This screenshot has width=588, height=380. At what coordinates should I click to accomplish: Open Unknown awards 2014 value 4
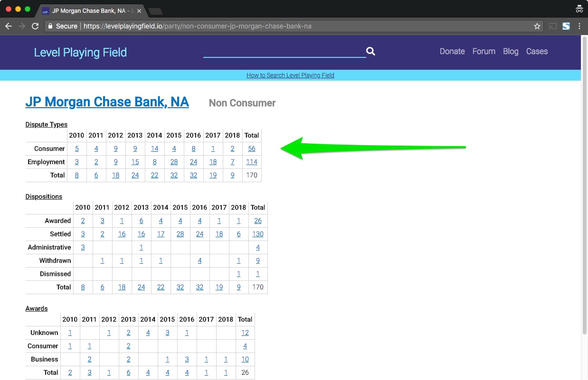pos(148,333)
